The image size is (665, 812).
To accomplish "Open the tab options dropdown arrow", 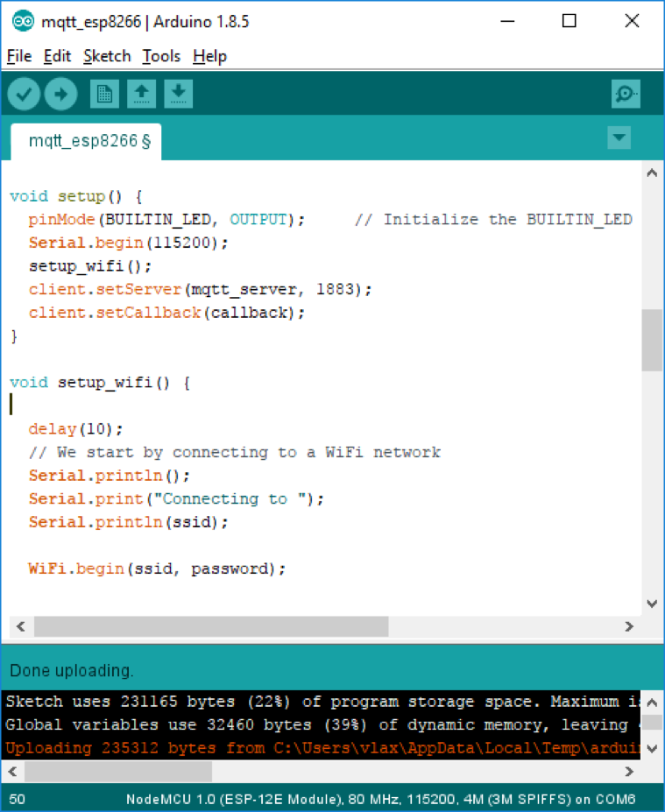I will coord(619,138).
